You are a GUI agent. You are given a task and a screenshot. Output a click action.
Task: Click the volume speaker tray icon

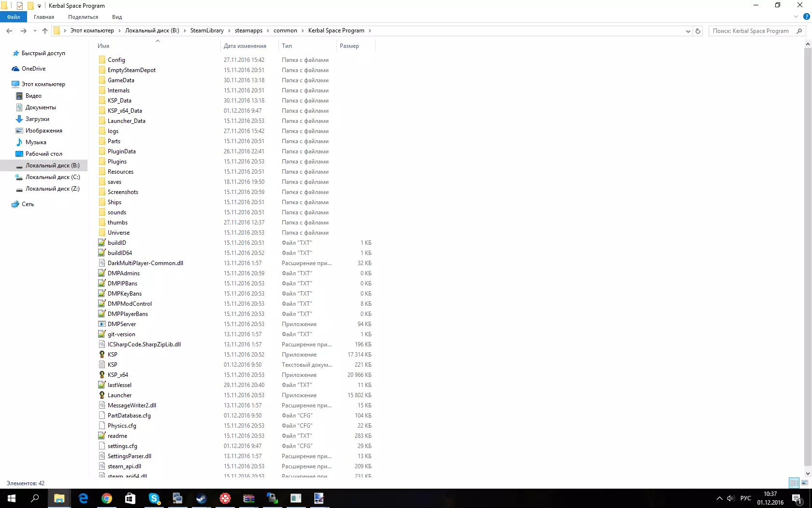coord(731,498)
